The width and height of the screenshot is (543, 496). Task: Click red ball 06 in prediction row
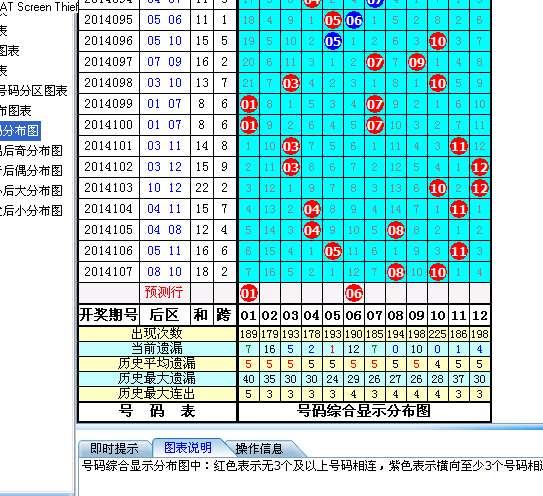tap(354, 293)
